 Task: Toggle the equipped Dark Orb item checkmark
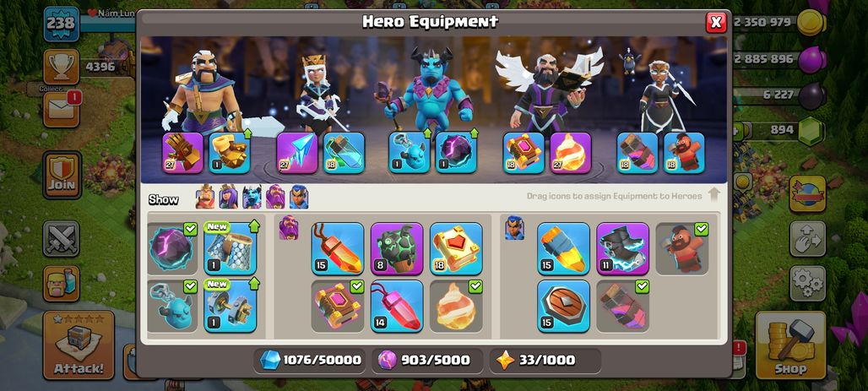190,230
